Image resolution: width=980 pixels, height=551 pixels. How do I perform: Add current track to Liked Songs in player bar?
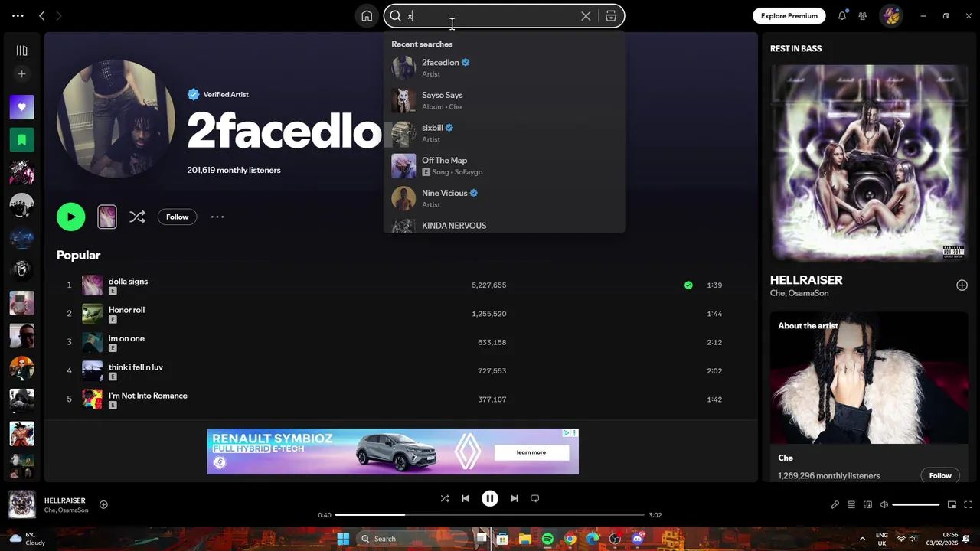[x=103, y=504]
